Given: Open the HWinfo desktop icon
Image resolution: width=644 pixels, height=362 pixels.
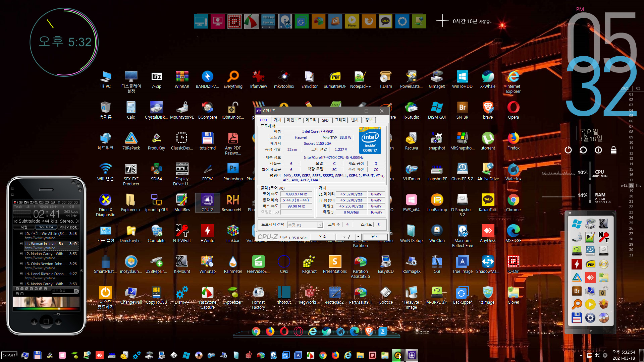Looking at the screenshot, I should click(x=207, y=234).
